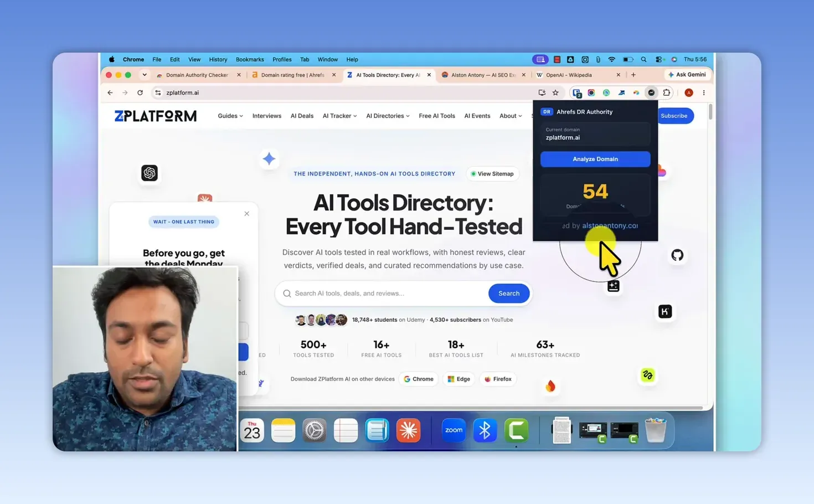Click the page vertical scrollbar

(710, 111)
